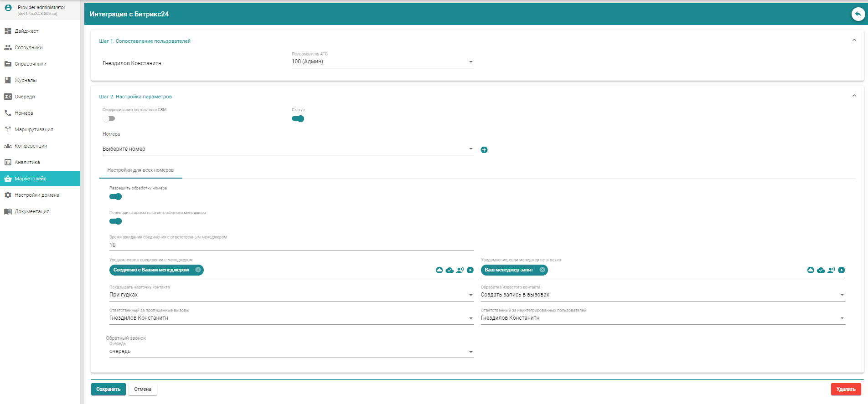Toggle the Статус switch
The height and width of the screenshot is (404, 868).
click(298, 118)
